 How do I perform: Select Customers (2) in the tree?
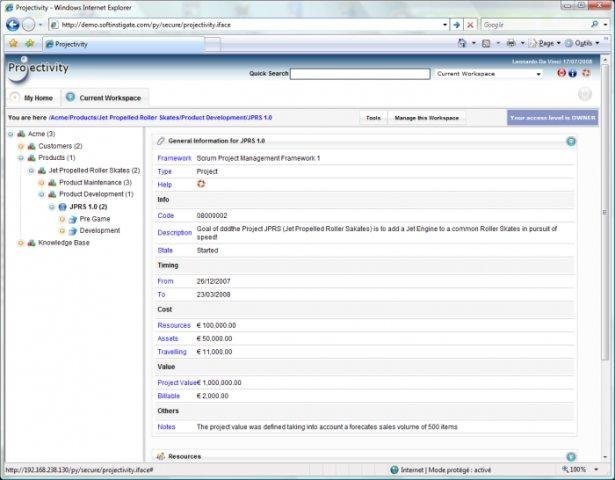click(60, 146)
